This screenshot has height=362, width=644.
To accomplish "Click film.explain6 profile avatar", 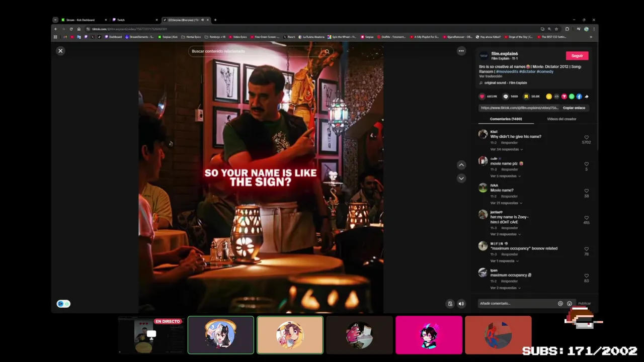I will [484, 56].
